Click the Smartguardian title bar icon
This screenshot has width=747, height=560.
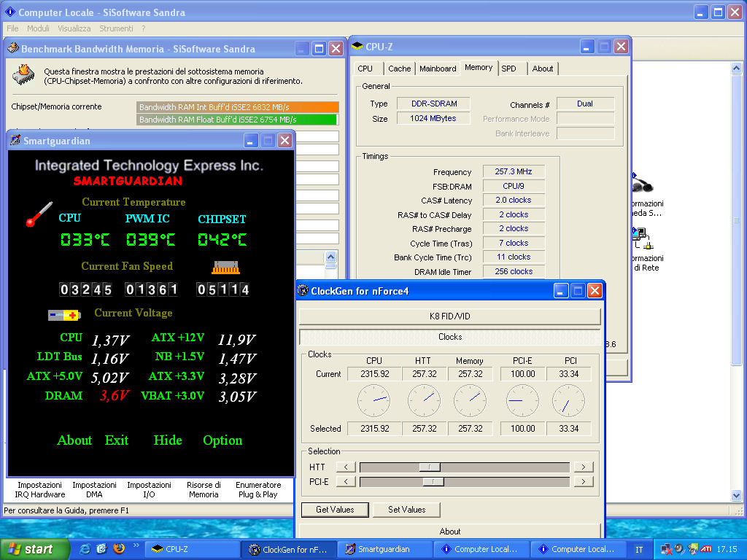tap(15, 140)
